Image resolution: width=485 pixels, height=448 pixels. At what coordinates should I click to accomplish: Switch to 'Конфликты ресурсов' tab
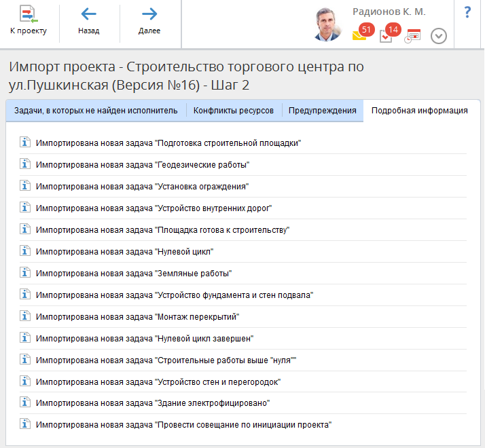click(234, 111)
